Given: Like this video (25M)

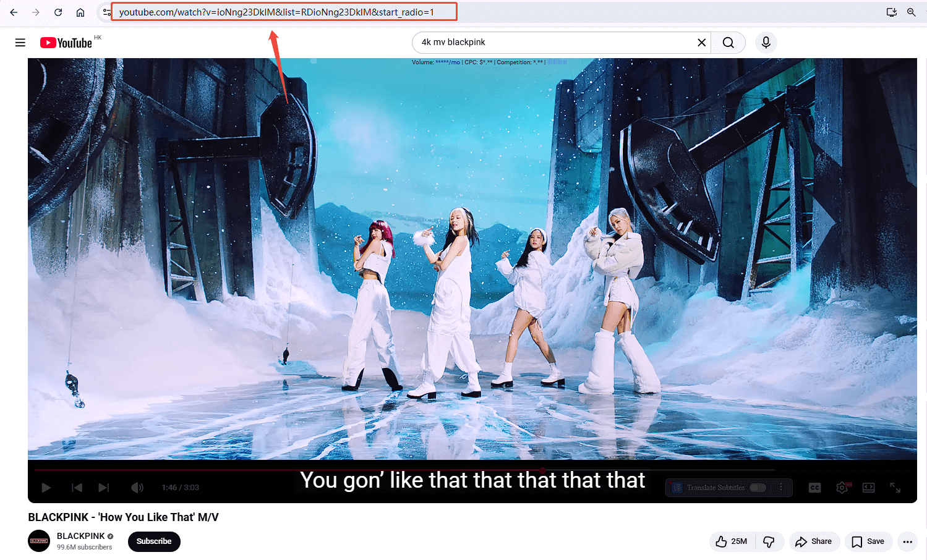Looking at the screenshot, I should 732,541.
